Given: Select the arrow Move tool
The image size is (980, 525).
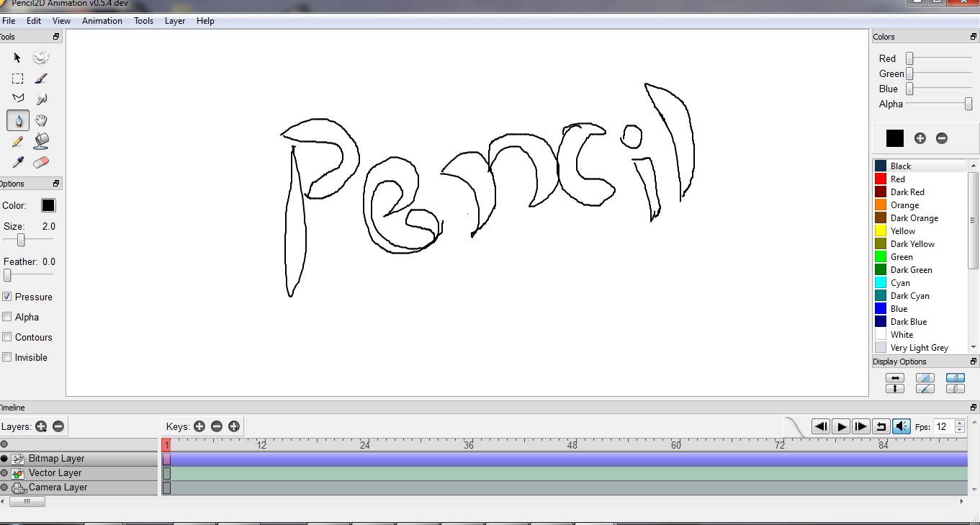Looking at the screenshot, I should tap(18, 58).
